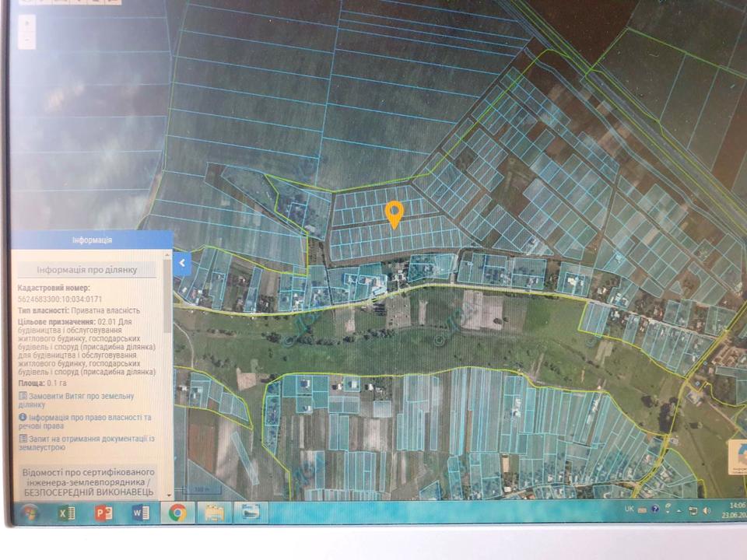
Task: Switch to Google Chrome in taskbar
Action: [x=177, y=513]
